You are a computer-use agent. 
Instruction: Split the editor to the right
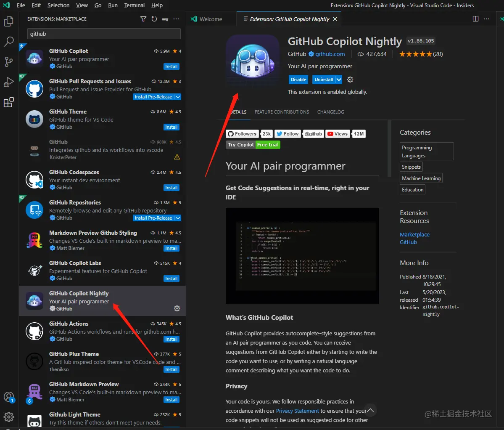point(475,19)
